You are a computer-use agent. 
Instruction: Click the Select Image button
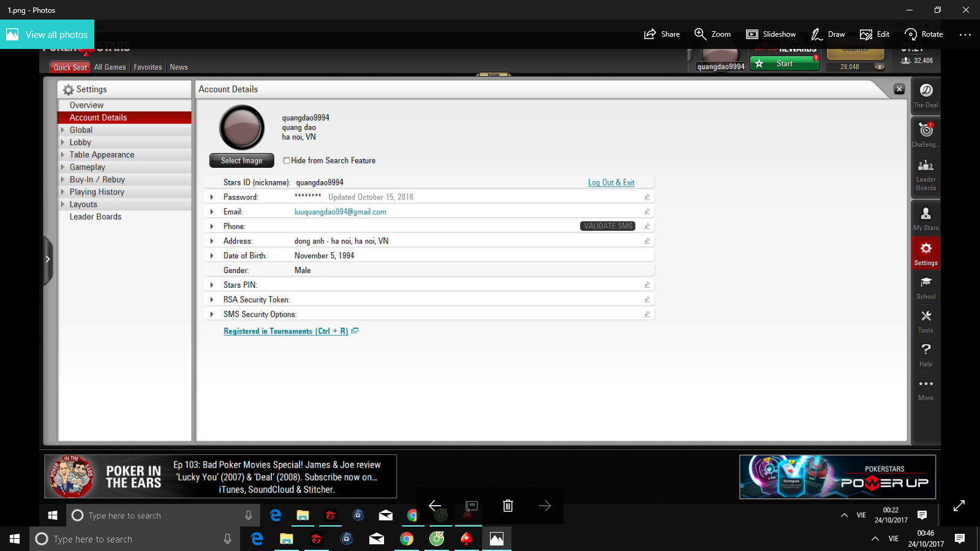tap(241, 160)
